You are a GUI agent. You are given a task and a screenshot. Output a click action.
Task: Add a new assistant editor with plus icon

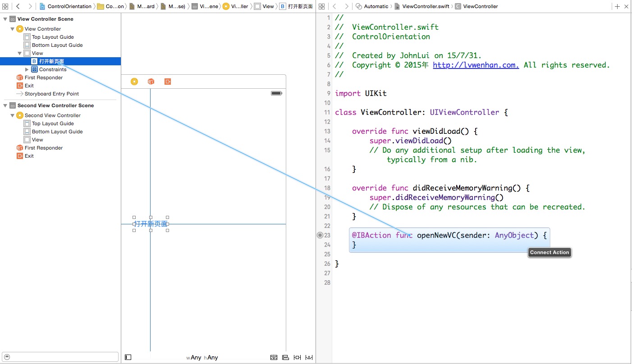pyautogui.click(x=617, y=6)
